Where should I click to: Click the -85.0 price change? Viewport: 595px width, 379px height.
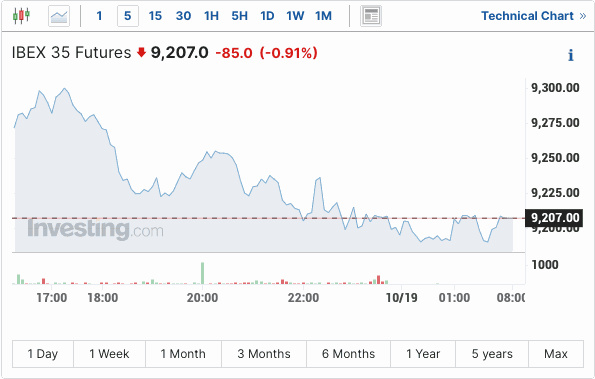tap(234, 53)
